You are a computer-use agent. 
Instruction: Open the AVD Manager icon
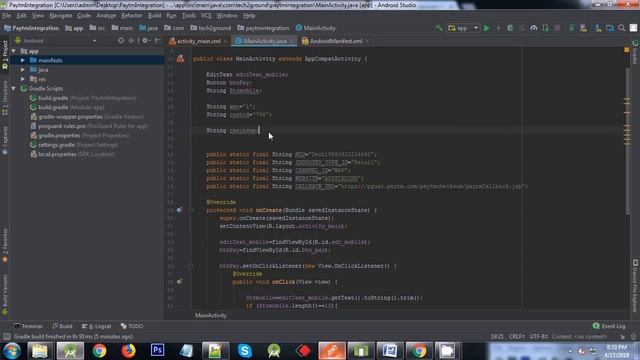tap(583, 28)
